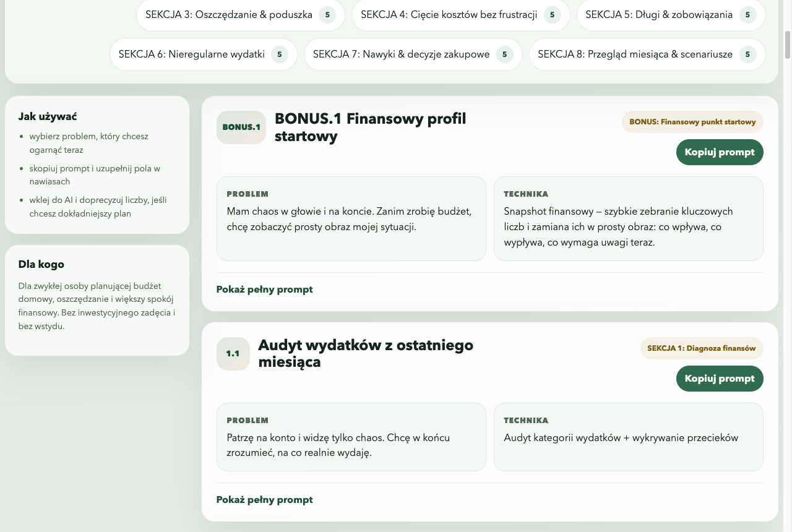Click the 1.1 number badge
The image size is (792, 532).
pos(233,354)
